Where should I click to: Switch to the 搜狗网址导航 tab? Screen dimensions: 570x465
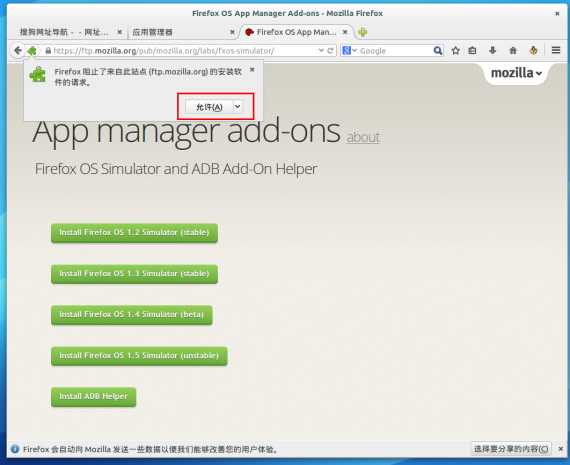click(69, 32)
